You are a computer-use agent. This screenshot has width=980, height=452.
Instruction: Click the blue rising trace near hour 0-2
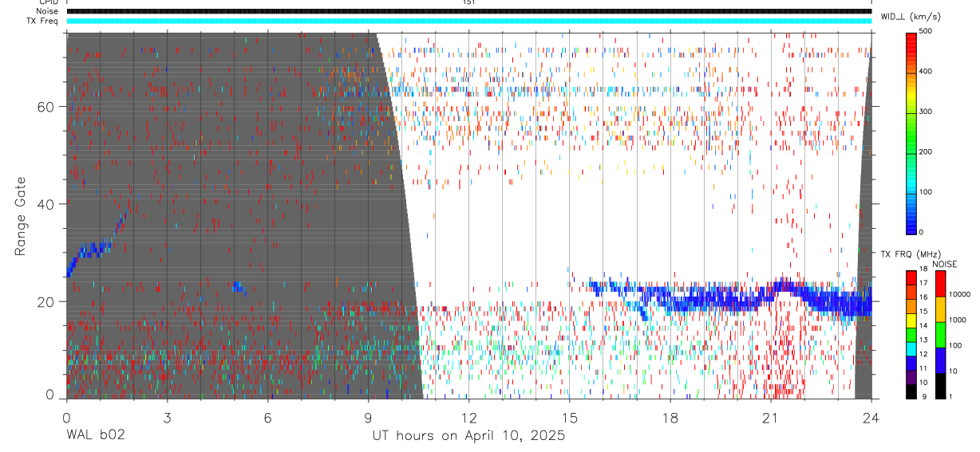tap(92, 251)
